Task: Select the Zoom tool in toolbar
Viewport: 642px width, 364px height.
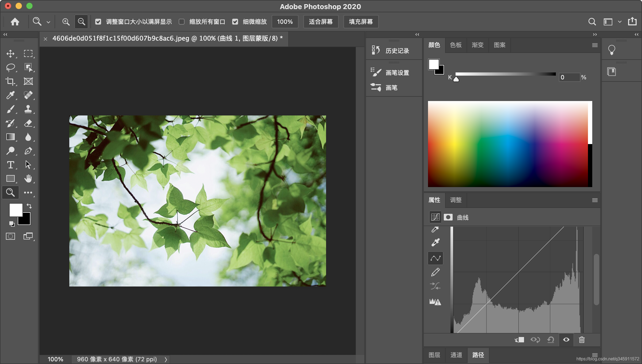Action: [x=10, y=192]
